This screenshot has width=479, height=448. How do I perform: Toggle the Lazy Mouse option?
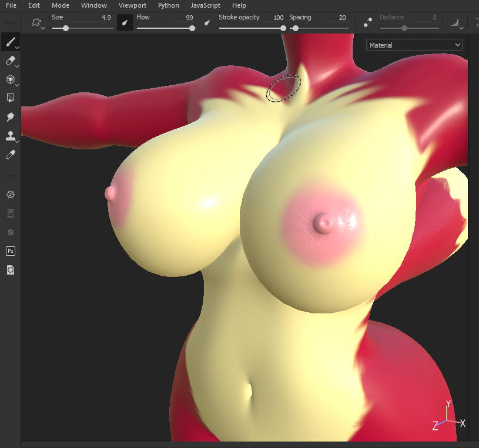pyautogui.click(x=368, y=22)
